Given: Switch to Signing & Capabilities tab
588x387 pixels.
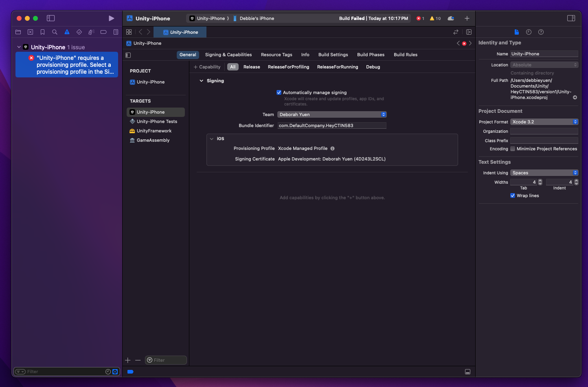Looking at the screenshot, I should (x=228, y=55).
